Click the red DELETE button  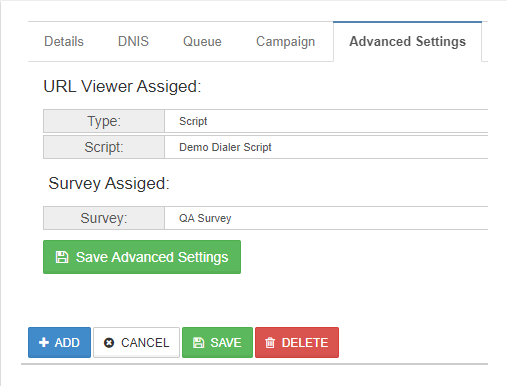click(x=297, y=342)
